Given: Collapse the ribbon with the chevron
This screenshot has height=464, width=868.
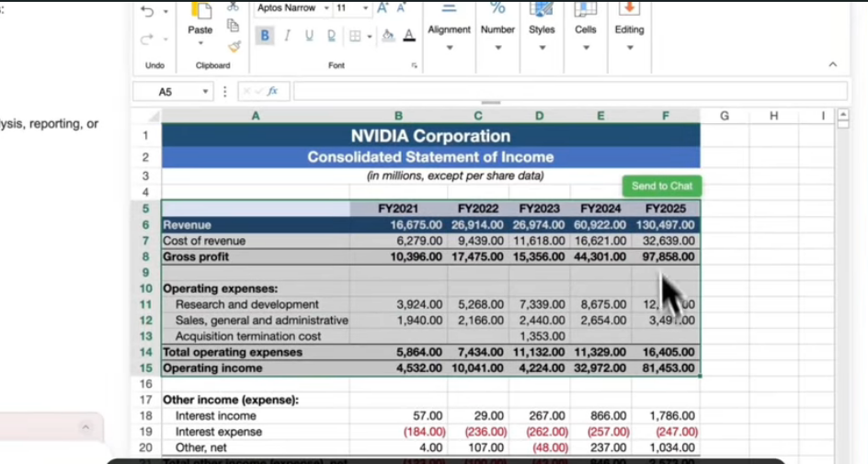Looking at the screenshot, I should pos(833,64).
